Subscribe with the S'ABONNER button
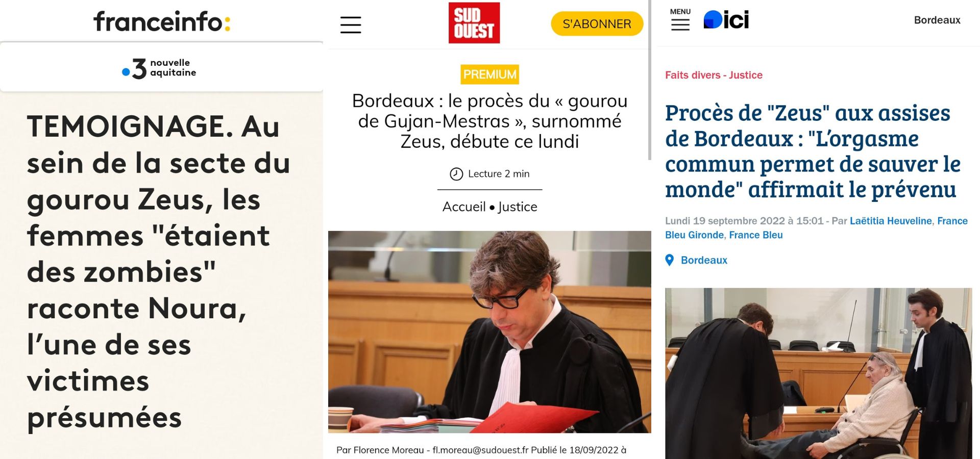 coord(597,24)
